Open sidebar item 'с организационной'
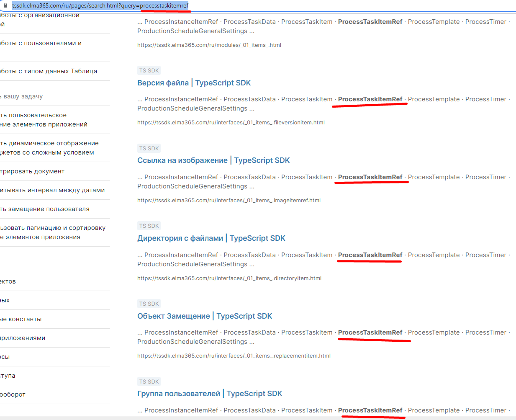The image size is (516, 420). [40, 20]
